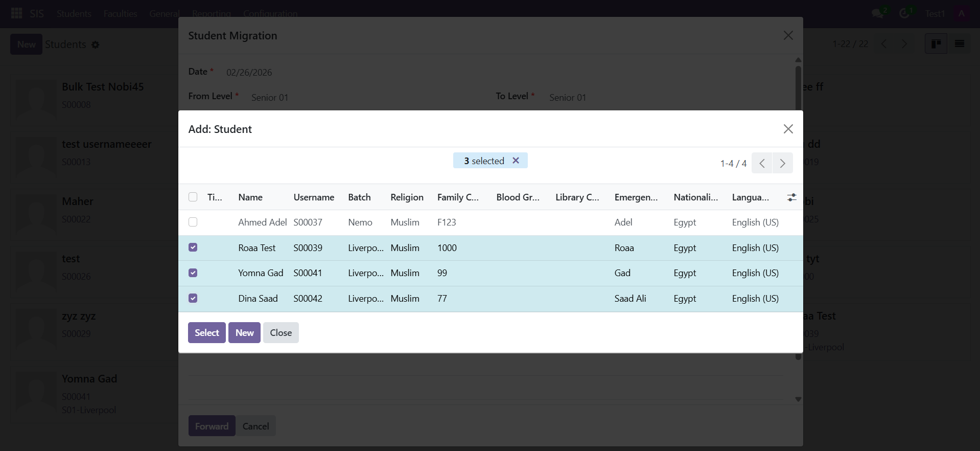This screenshot has width=980, height=451.
Task: Click the Select button
Action: [x=207, y=333]
